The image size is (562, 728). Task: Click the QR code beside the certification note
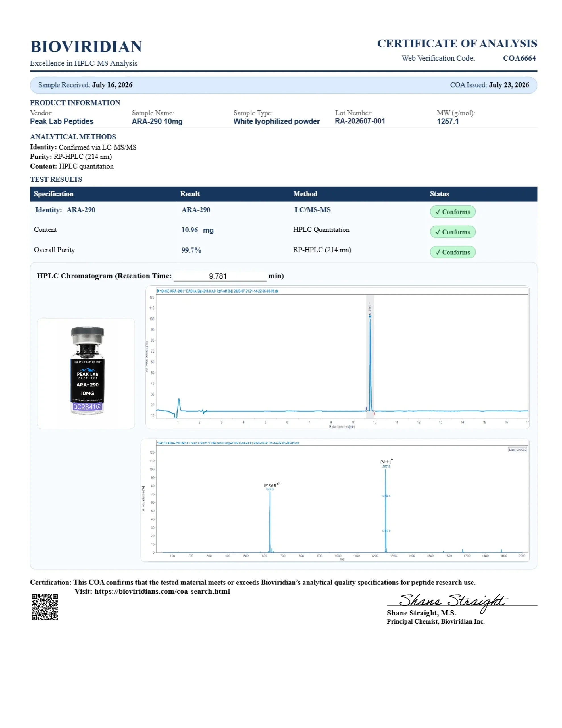click(x=45, y=607)
